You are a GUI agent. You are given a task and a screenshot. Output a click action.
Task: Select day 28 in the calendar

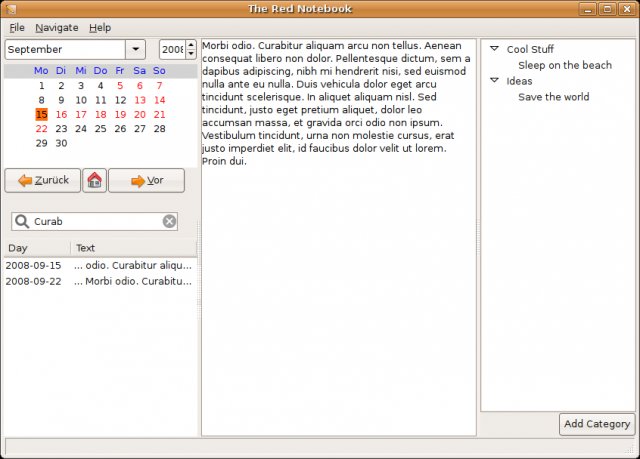(159, 129)
